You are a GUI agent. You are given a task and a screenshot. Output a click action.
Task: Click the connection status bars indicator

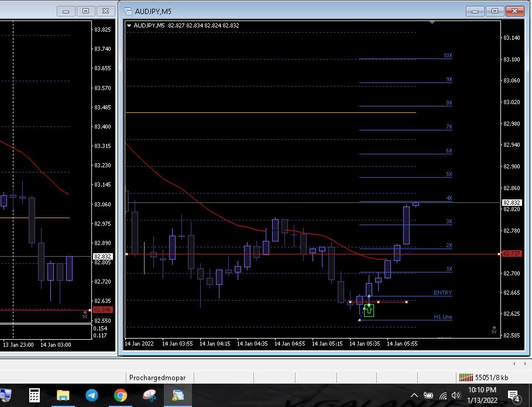pyautogui.click(x=465, y=377)
